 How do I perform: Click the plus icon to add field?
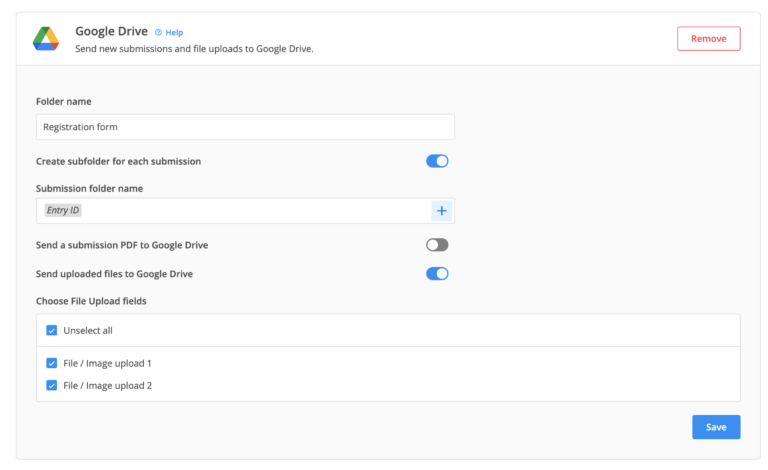[x=442, y=211]
